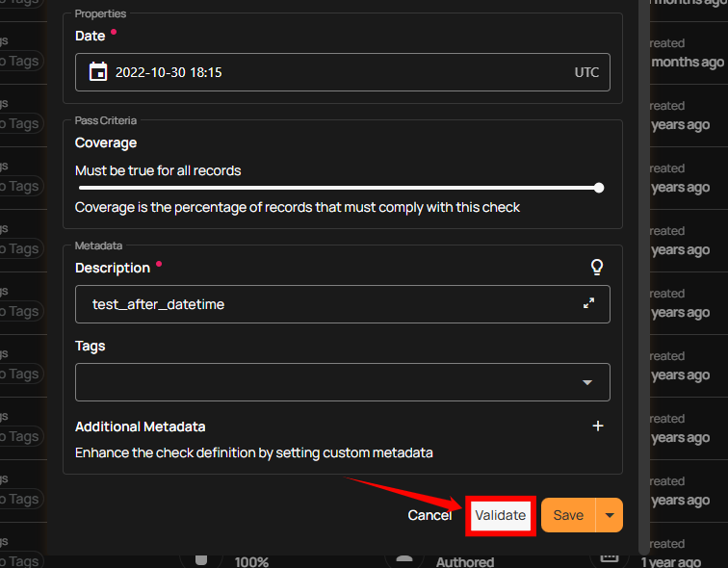Save the check definition
Viewport: 728px width, 568px height.
tap(567, 515)
